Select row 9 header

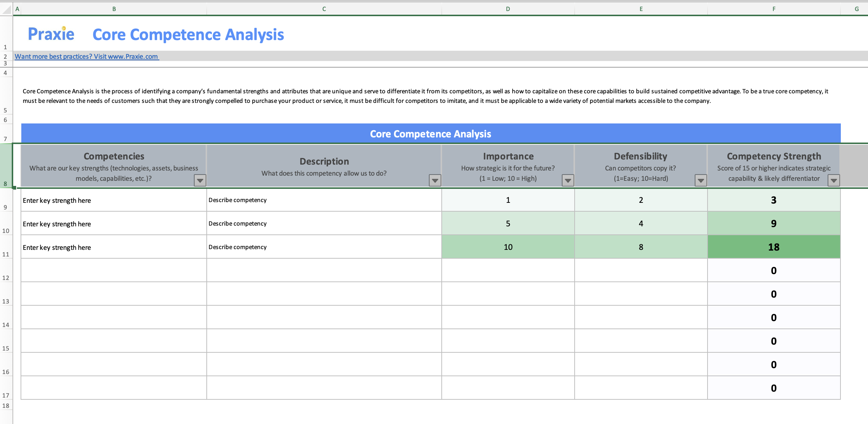(x=6, y=200)
